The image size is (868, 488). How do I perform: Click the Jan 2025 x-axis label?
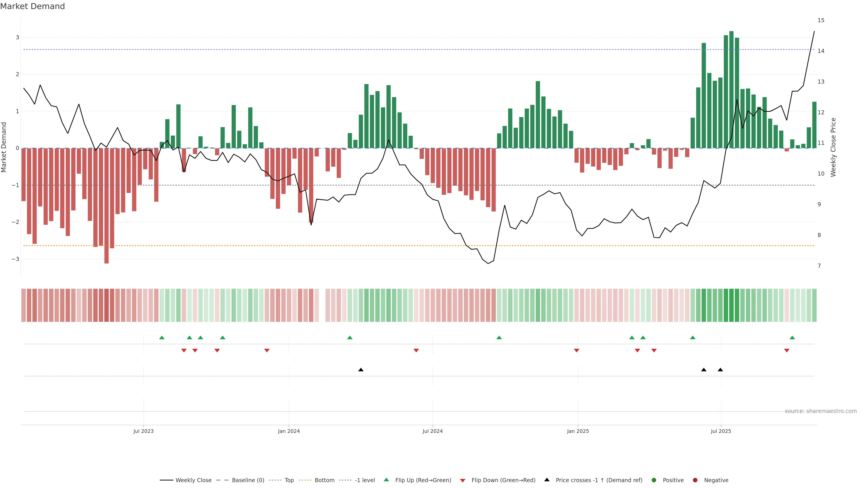pos(578,431)
